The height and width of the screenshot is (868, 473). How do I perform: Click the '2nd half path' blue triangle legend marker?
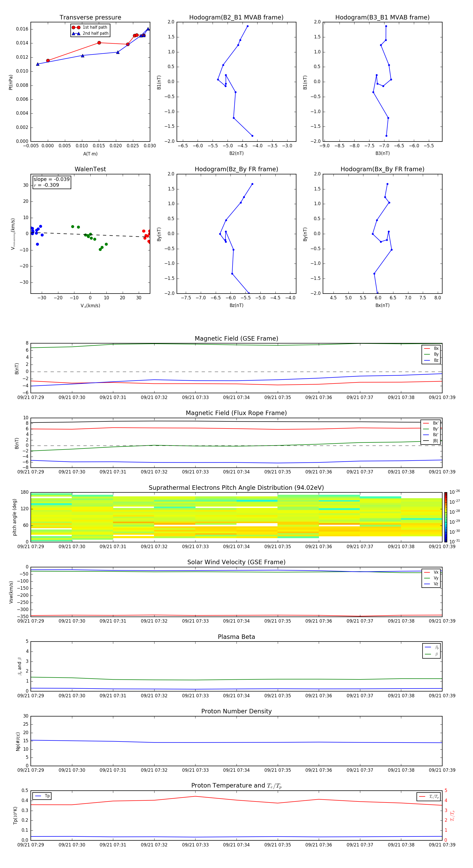coord(76,33)
